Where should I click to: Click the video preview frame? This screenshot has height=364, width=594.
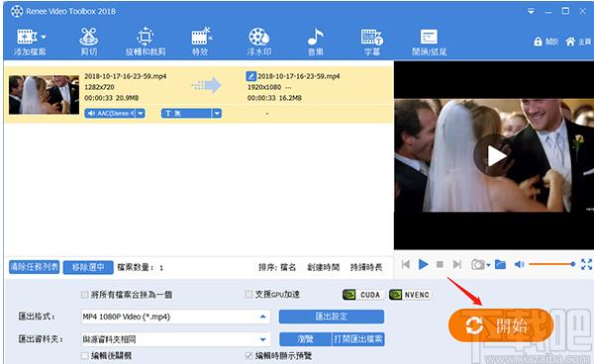coord(494,155)
